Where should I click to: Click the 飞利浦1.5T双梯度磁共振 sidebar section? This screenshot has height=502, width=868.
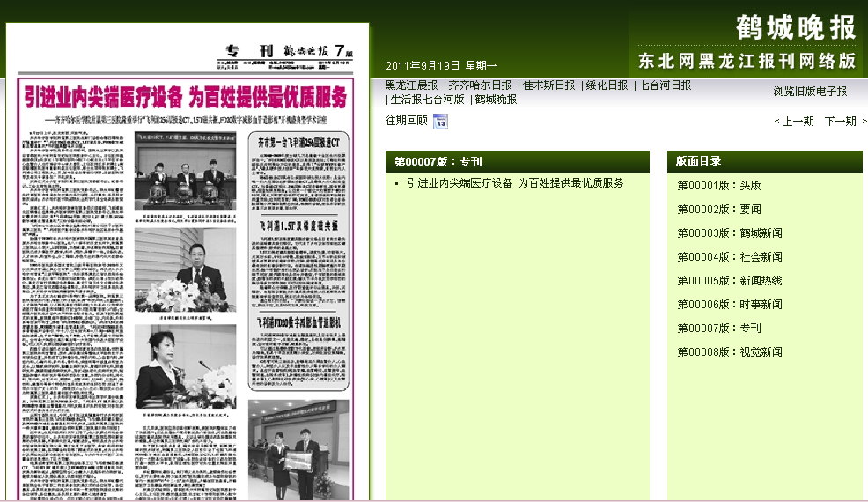click(299, 263)
